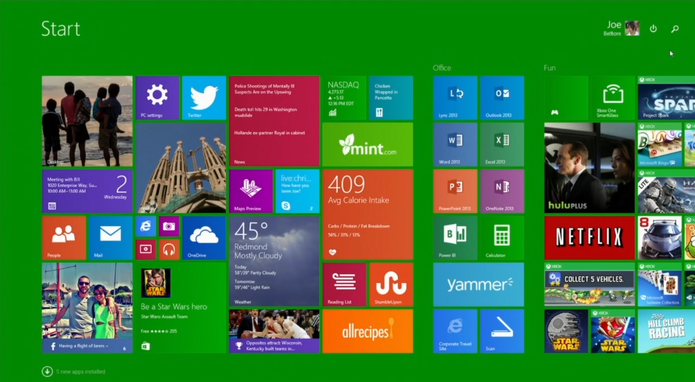The height and width of the screenshot is (382, 695).
Task: Open the Hulu Plus tile
Action: pyautogui.click(x=590, y=168)
